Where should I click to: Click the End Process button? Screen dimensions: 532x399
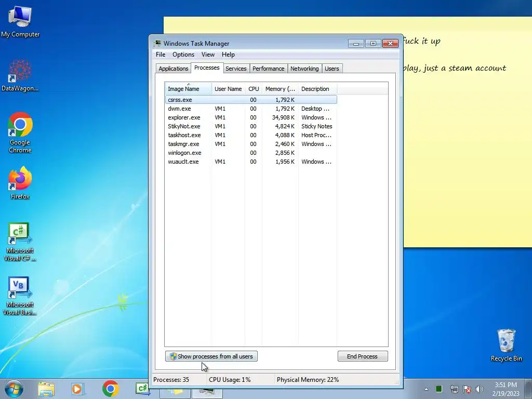click(362, 356)
